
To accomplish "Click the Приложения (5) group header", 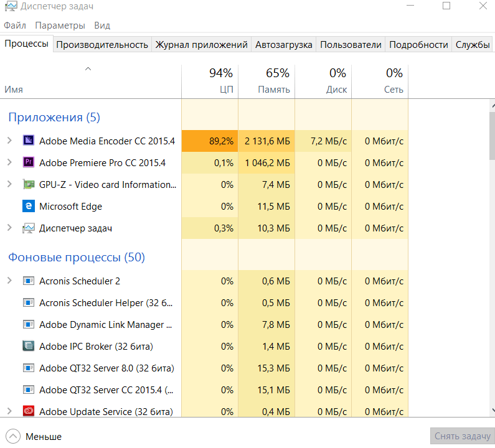I will 54,117.
